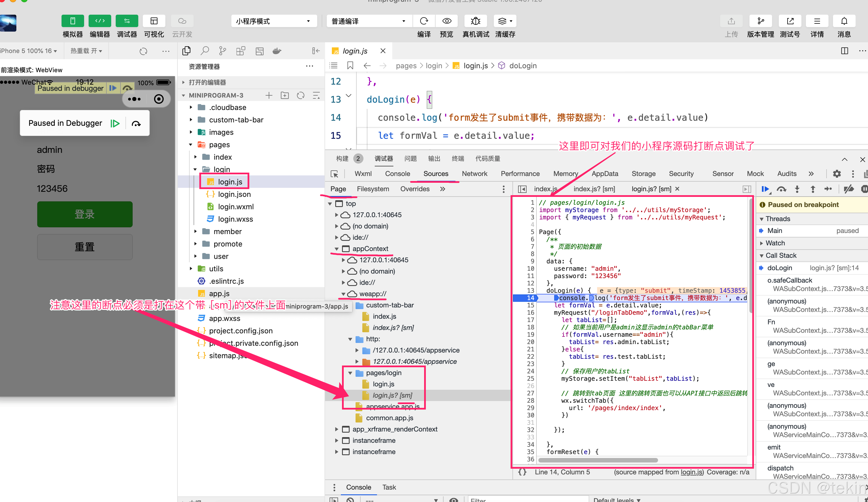Click the 测试号 test account icon

coord(790,21)
